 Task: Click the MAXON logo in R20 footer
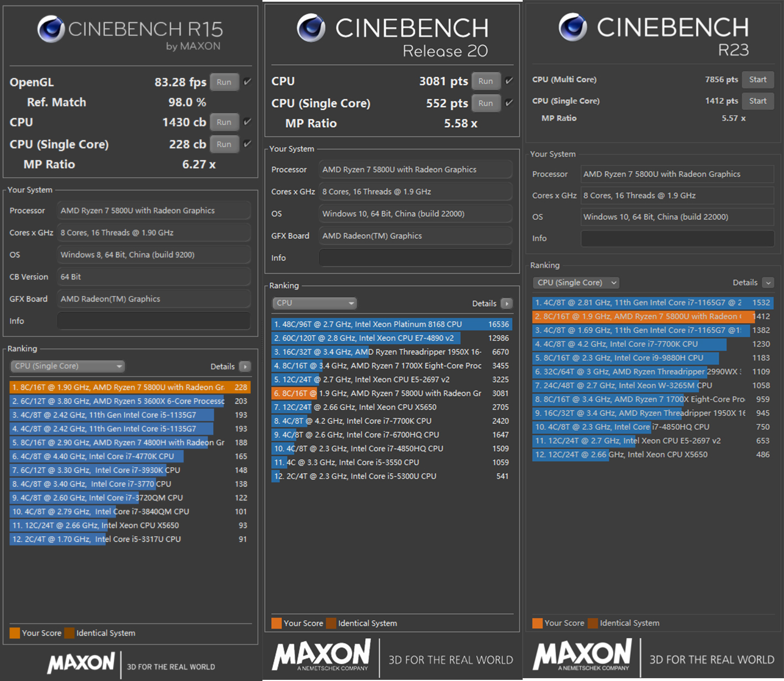click(322, 656)
